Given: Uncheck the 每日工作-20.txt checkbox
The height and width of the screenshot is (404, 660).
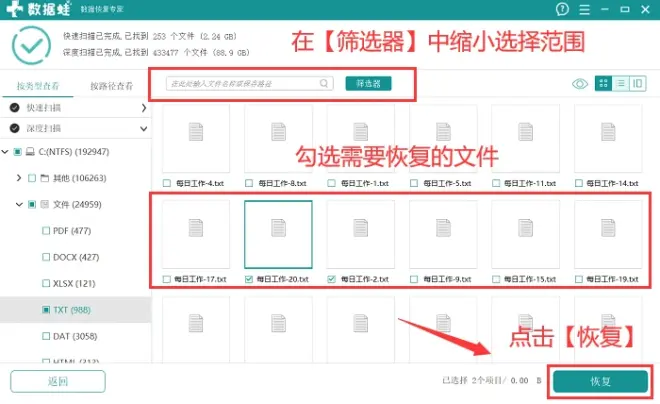Looking at the screenshot, I should point(249,279).
